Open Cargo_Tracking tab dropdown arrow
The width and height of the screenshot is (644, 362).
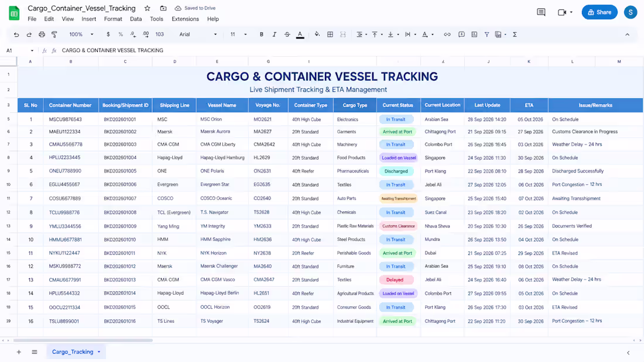click(x=99, y=352)
